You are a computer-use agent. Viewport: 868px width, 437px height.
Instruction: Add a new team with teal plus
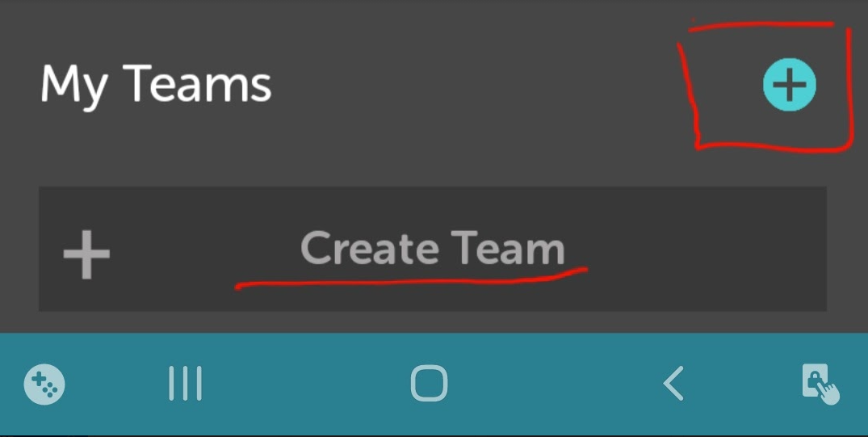[x=790, y=85]
